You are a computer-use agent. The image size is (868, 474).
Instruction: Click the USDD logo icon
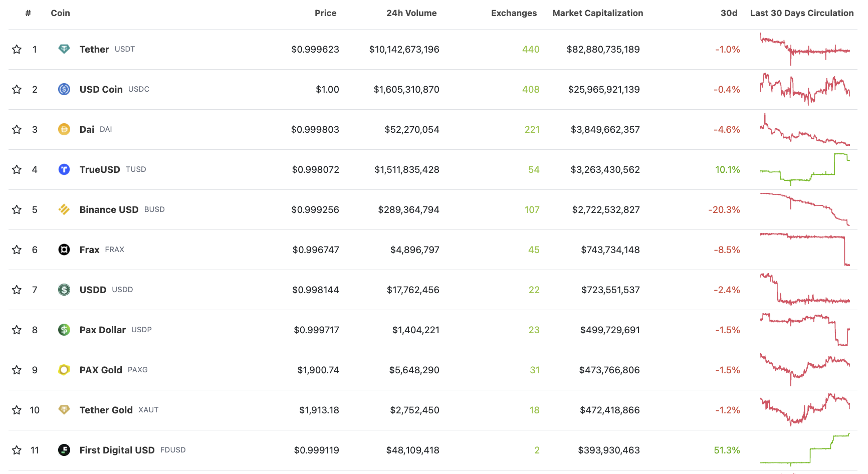[64, 290]
